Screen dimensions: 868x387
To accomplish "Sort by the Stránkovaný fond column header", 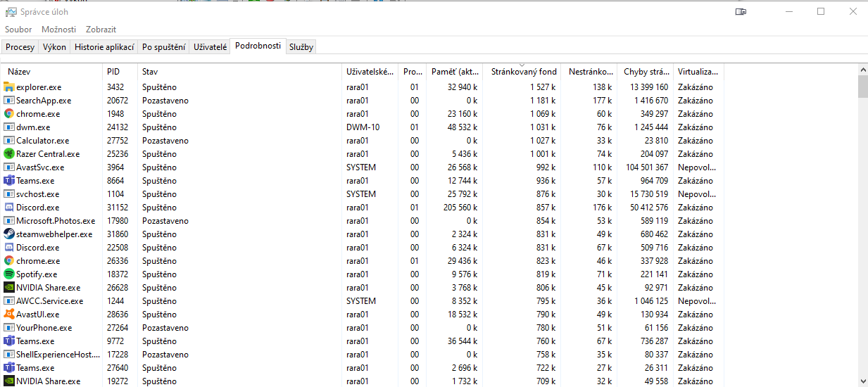I will tap(523, 72).
